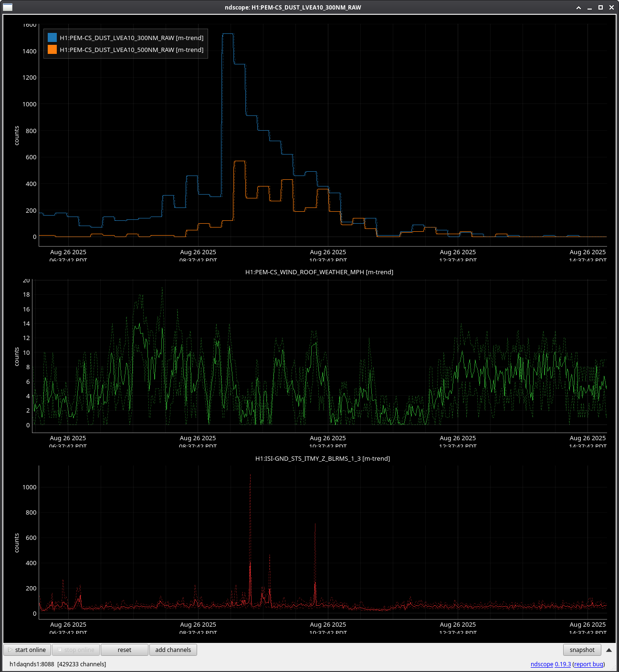Click the ISI-GND_STS_ITMY_Z_BLRMS_1_3 plot title

click(322, 458)
